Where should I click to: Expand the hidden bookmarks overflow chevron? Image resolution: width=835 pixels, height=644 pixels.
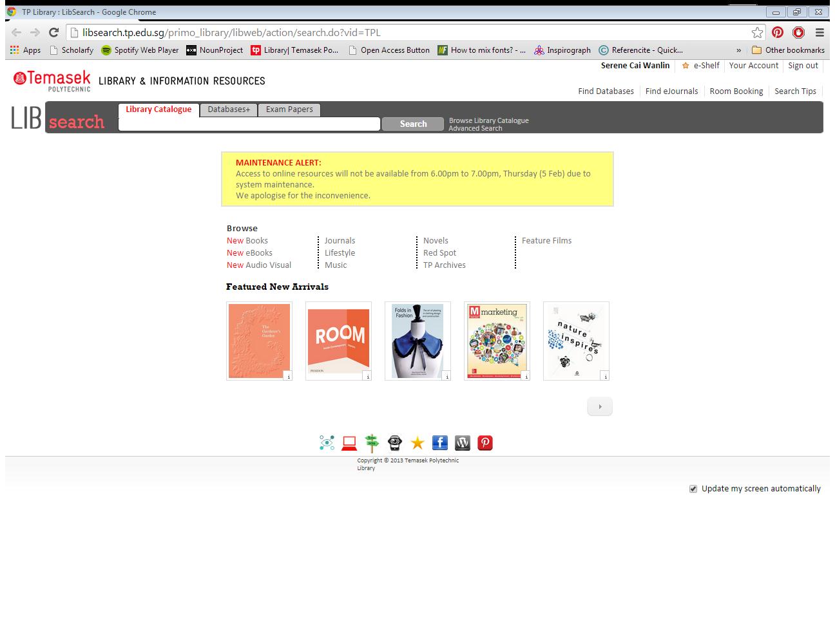pos(738,50)
